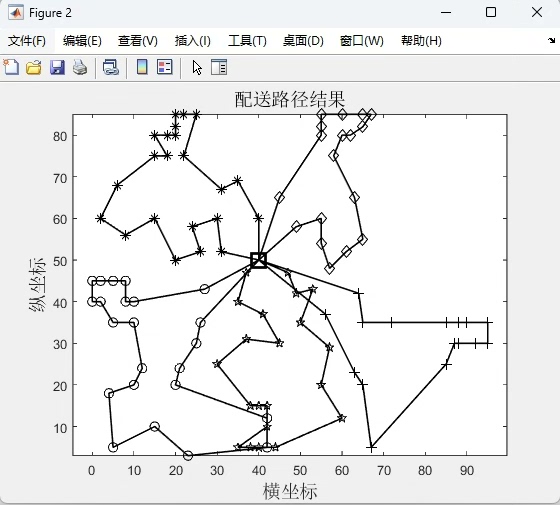Viewport: 560px width, 505px height.
Task: Print the figure using the printer icon
Action: [80, 67]
